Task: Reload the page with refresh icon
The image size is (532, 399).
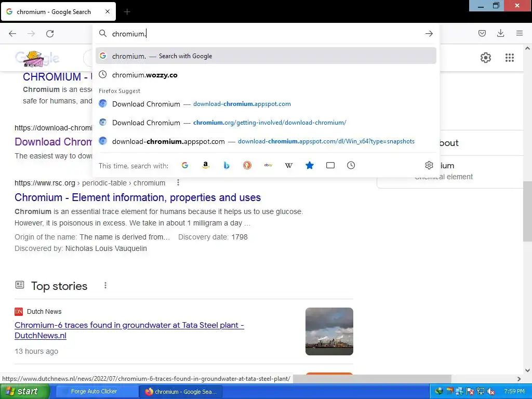Action: [50, 34]
